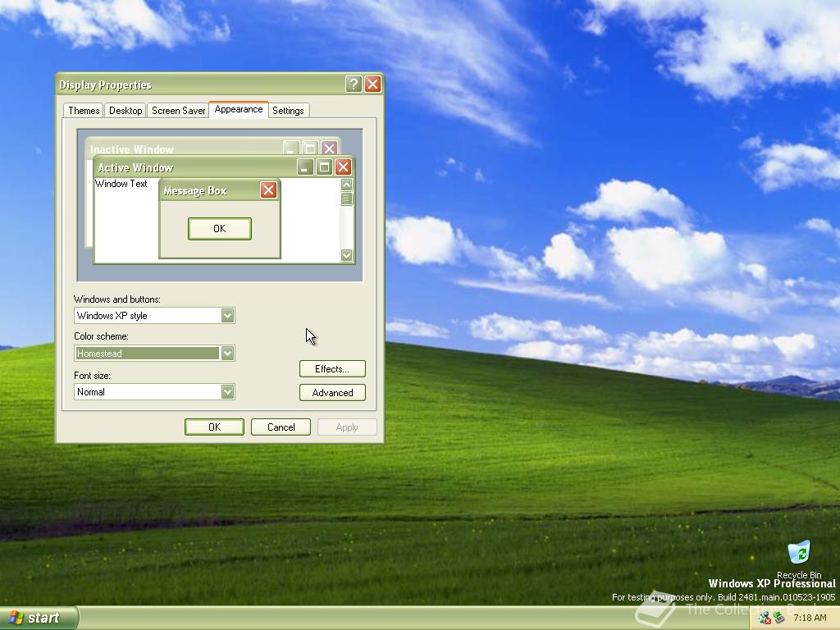Open the Advanced appearance settings
This screenshot has height=630, width=840.
(332, 393)
